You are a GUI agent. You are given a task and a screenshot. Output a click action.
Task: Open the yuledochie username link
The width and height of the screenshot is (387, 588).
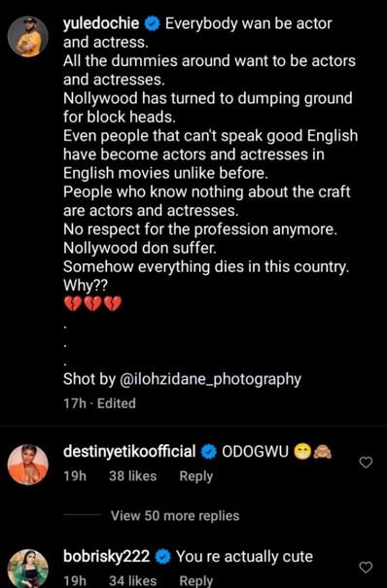click(101, 24)
